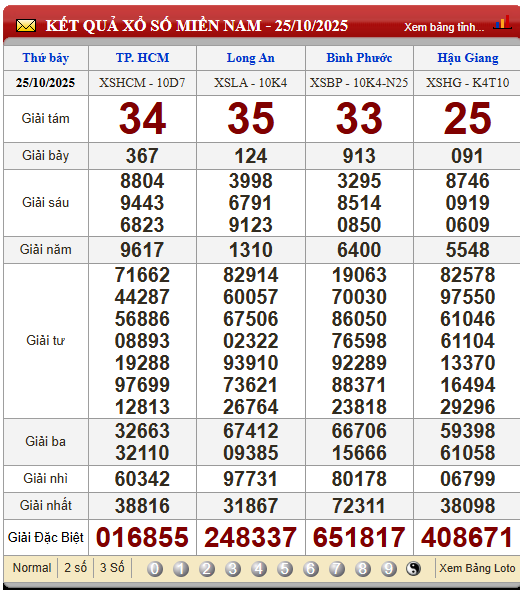Click Hậu Giang Giải tám number 25
The width and height of the screenshot is (520, 590).
468,119
